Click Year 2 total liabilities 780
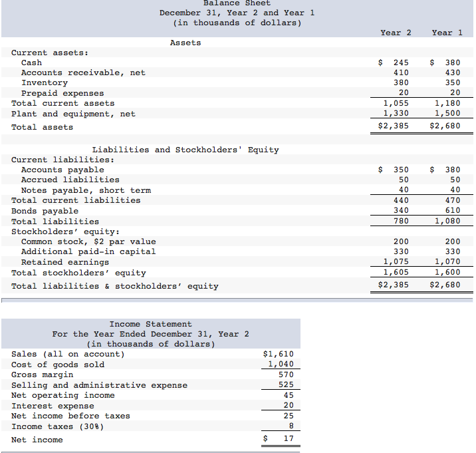 click(401, 221)
